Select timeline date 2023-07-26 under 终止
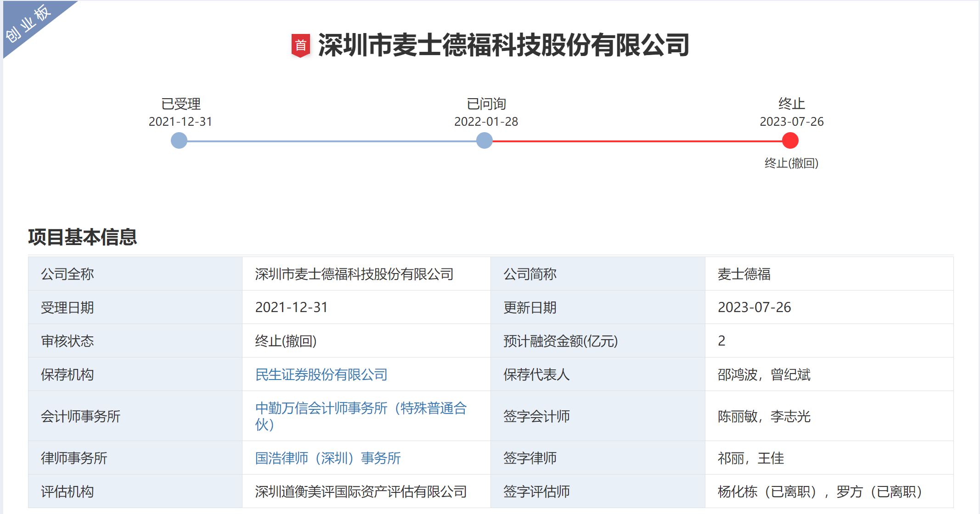 (792, 122)
